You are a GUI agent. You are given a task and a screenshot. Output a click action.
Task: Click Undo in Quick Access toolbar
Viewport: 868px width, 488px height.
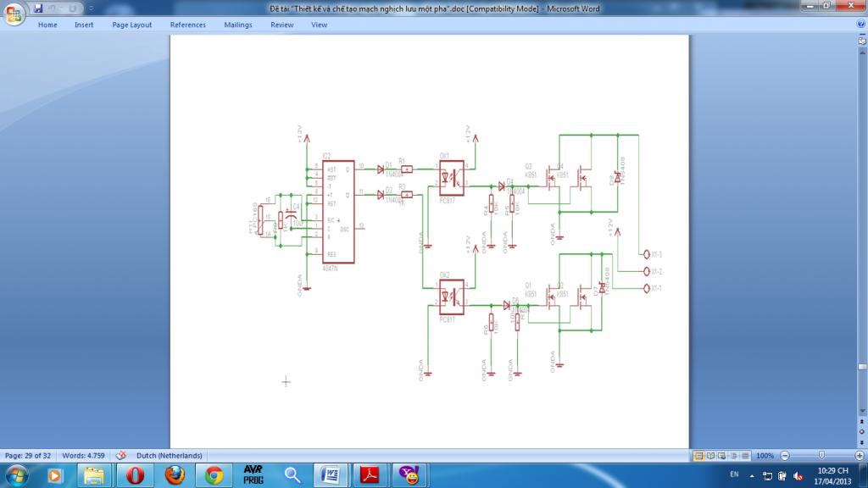52,8
